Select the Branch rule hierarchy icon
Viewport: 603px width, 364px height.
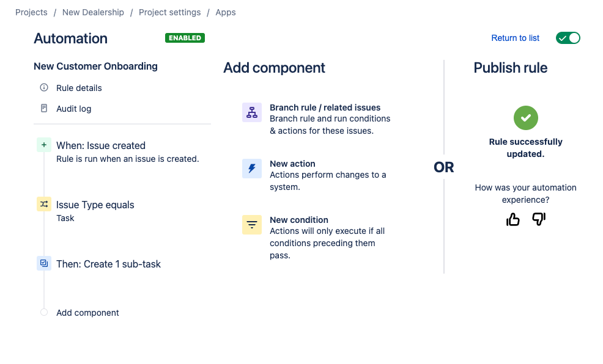tap(252, 112)
